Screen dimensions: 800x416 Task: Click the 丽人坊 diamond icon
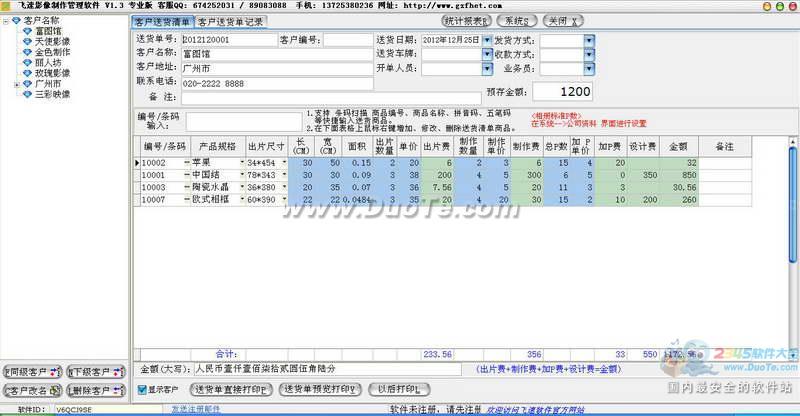tap(28, 63)
